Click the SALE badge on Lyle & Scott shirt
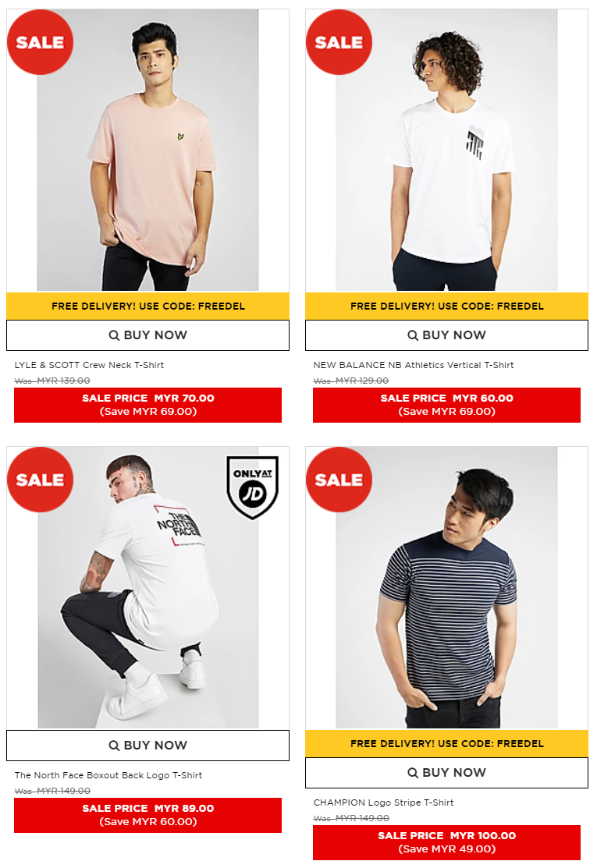 [x=40, y=42]
